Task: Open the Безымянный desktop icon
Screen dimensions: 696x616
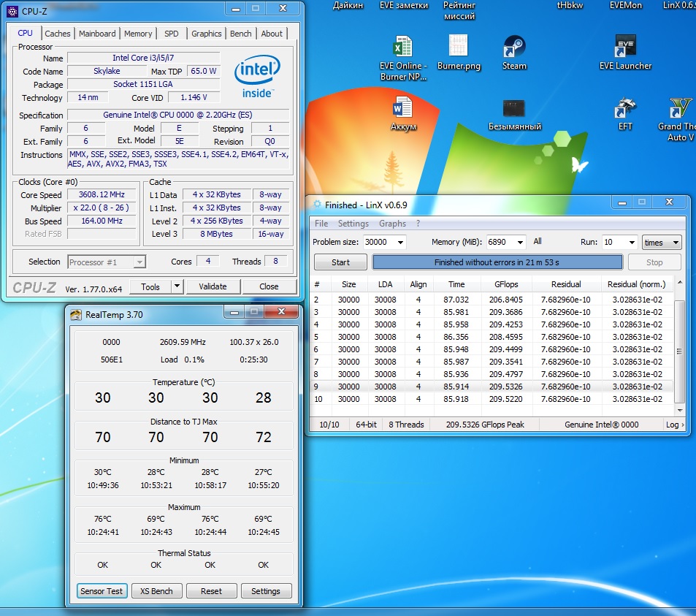Action: 514,110
